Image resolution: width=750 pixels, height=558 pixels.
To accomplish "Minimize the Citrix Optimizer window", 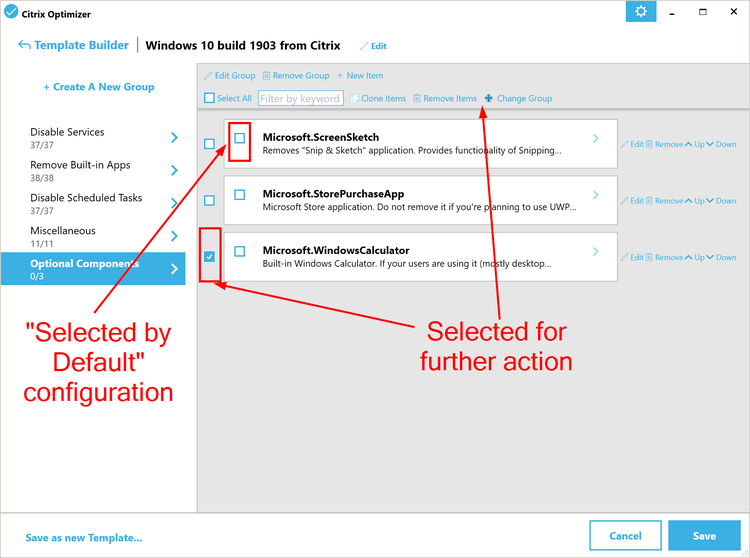I will (672, 13).
